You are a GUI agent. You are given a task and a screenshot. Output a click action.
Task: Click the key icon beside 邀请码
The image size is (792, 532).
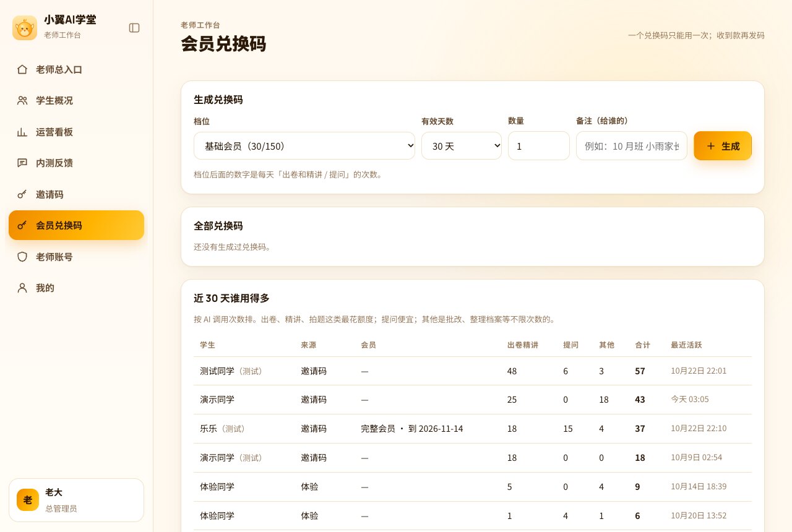pos(22,194)
